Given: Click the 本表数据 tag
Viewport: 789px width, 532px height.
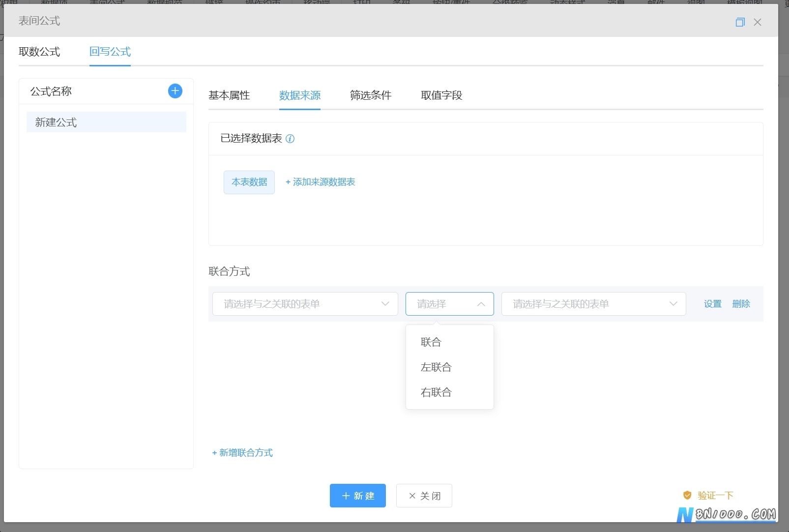Looking at the screenshot, I should [249, 182].
